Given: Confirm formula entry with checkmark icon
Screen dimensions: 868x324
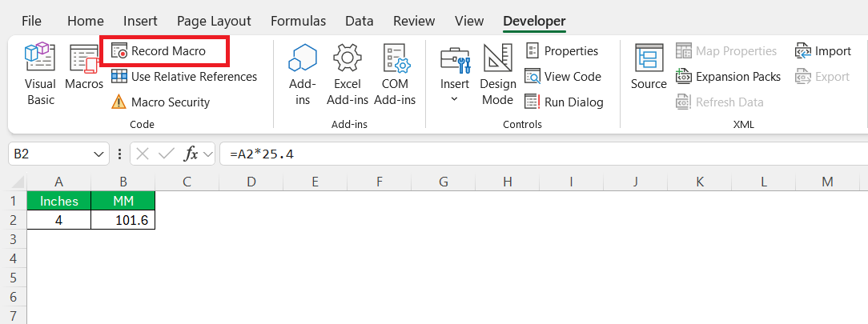Looking at the screenshot, I should (x=166, y=154).
